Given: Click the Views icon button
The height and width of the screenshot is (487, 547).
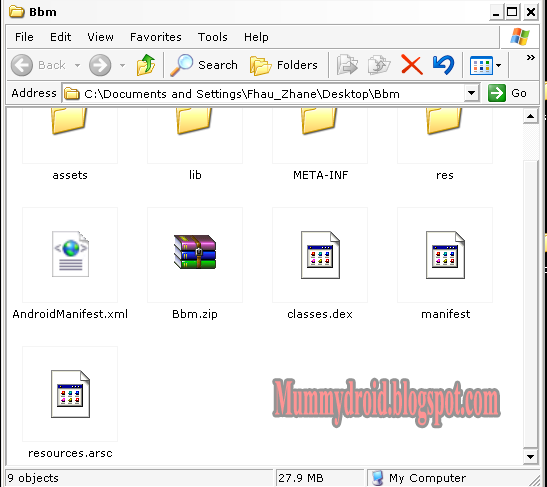Looking at the screenshot, I should point(481,66).
